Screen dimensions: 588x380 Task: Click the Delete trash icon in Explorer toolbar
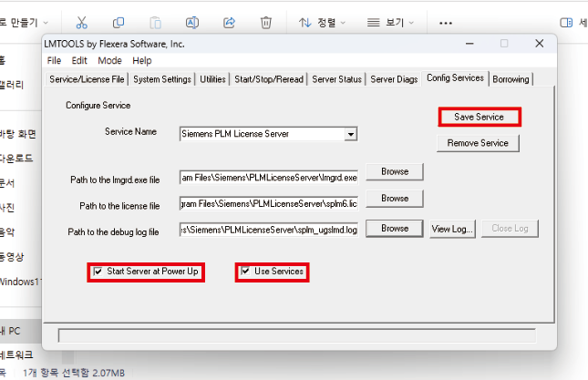click(x=266, y=23)
